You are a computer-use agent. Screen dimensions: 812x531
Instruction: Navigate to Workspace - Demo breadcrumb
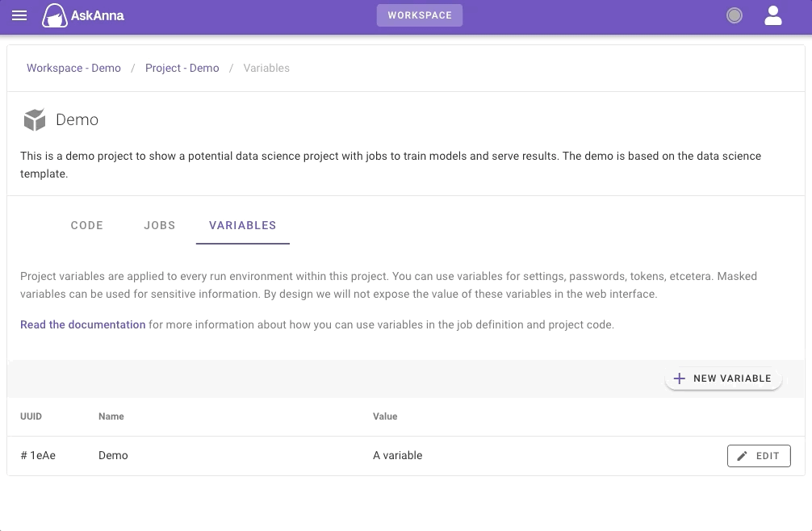pos(73,68)
